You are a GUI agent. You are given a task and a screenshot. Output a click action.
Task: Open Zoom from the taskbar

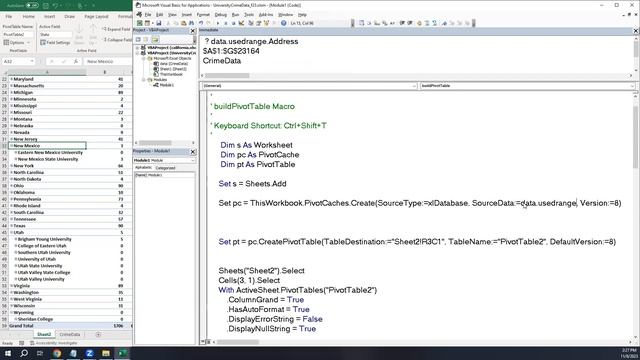[89, 353]
